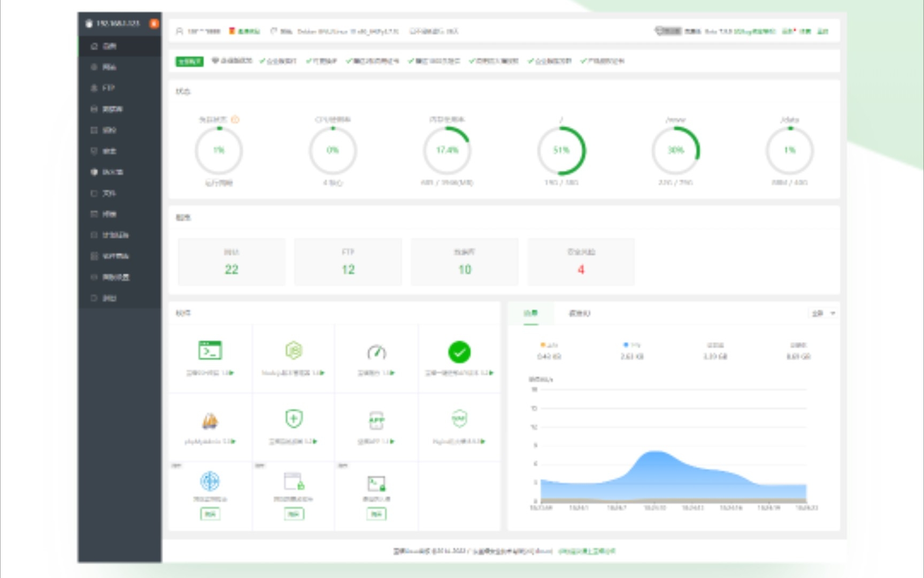Click the orange info icon beside load status

235,119
